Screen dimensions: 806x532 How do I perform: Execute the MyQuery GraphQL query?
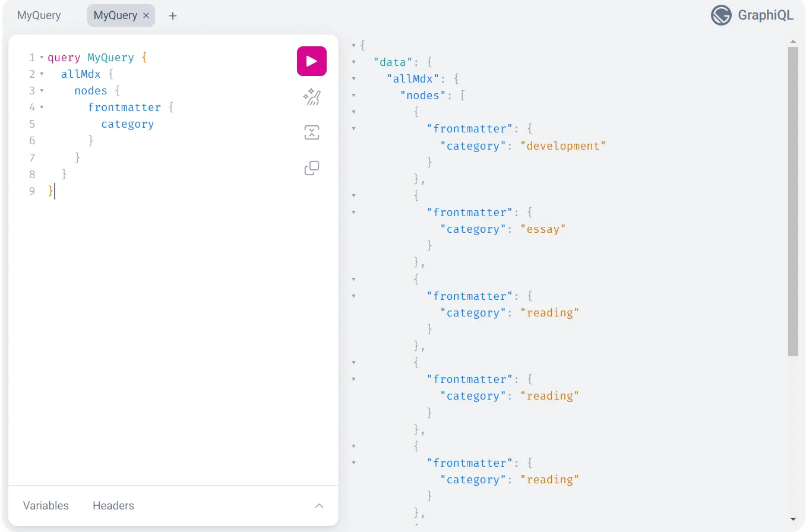[311, 61]
